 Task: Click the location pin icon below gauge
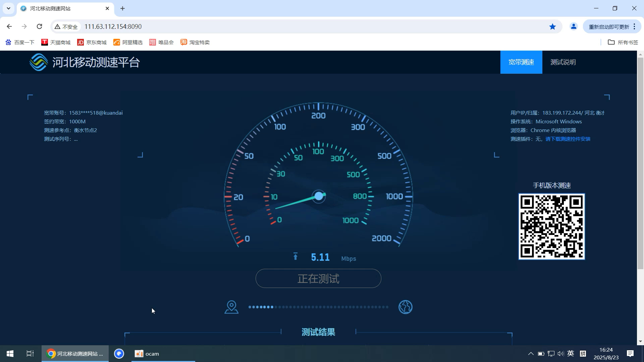pos(231,307)
